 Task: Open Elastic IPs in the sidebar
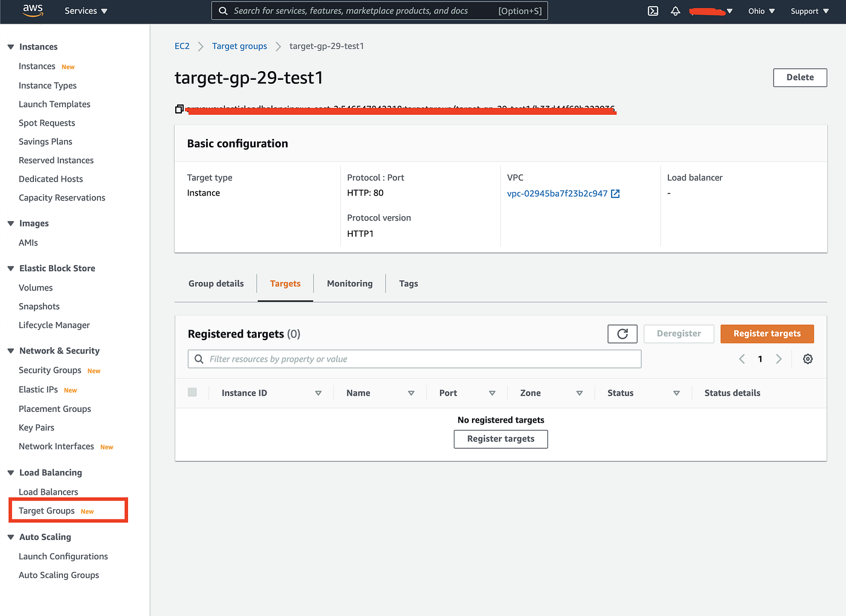pos(38,390)
